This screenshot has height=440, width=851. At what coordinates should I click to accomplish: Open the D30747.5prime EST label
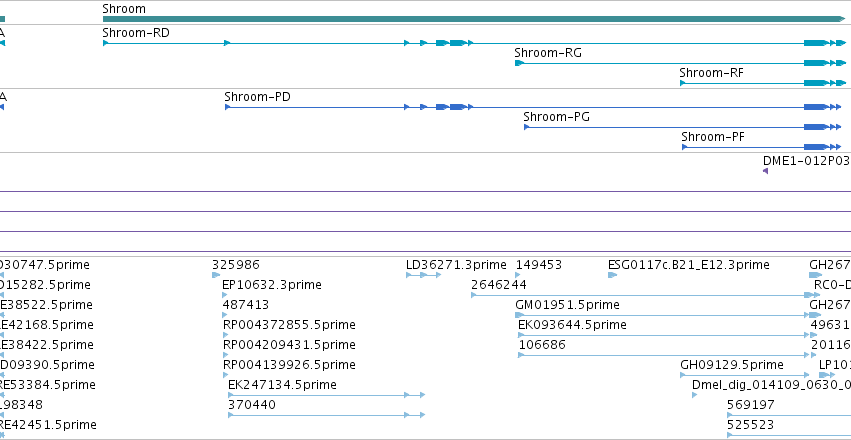(x=45, y=265)
